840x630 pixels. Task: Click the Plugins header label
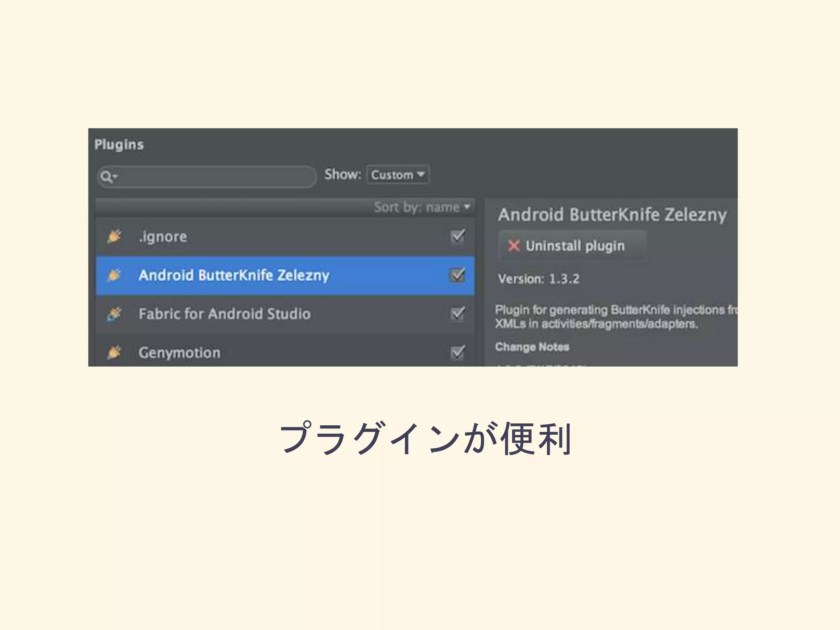(119, 145)
